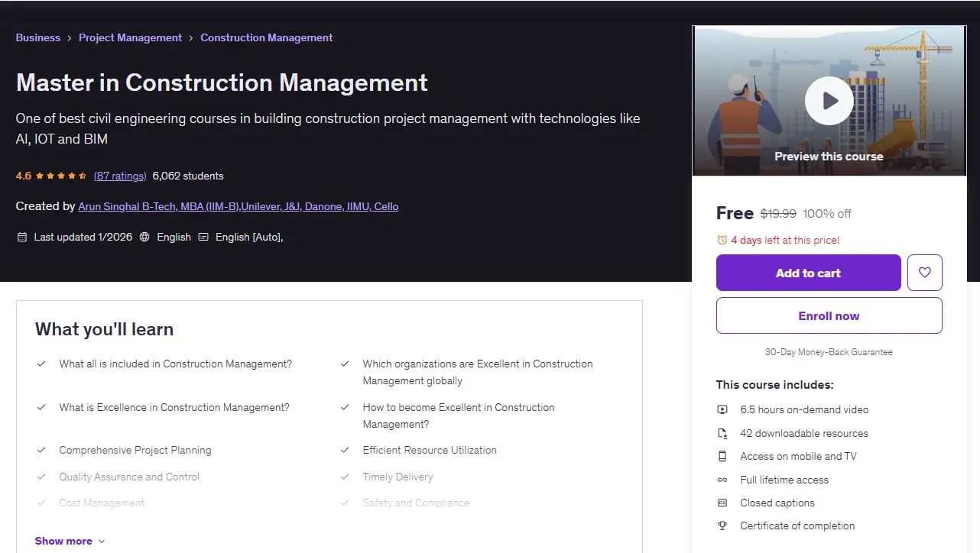The height and width of the screenshot is (553, 980).
Task: Click the 'Comprehensive Project Planning' item
Action: [135, 450]
